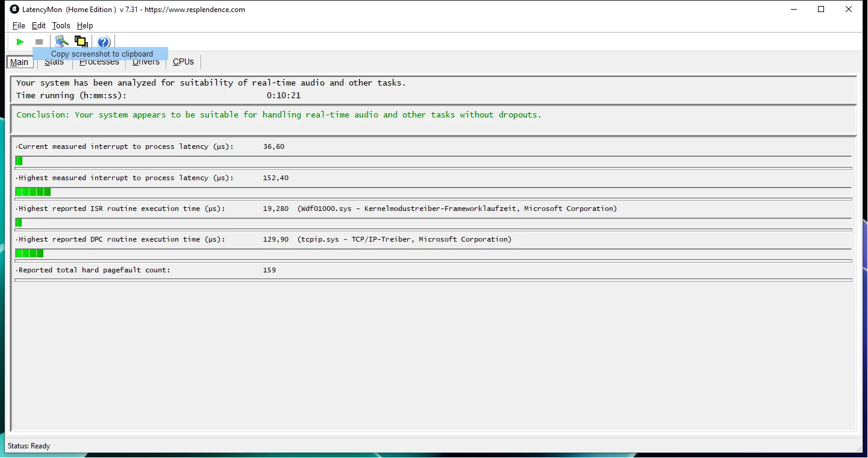868x458 pixels.
Task: Select the Main tab
Action: [x=19, y=62]
